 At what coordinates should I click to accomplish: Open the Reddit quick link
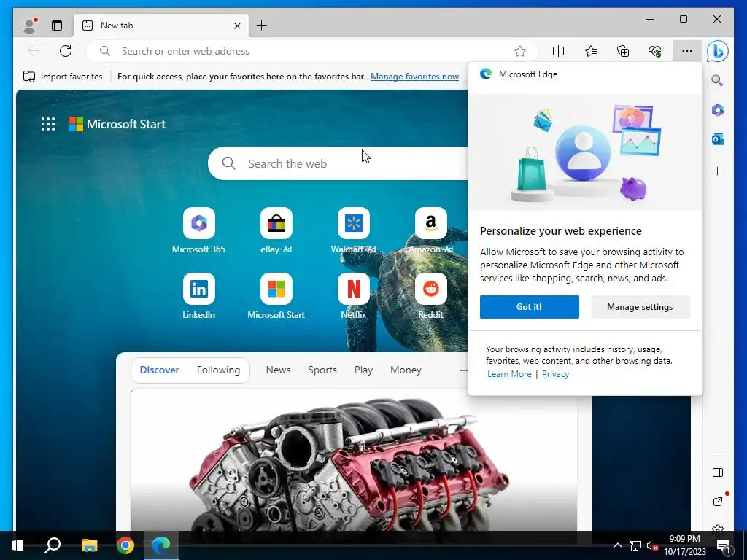tap(430, 296)
